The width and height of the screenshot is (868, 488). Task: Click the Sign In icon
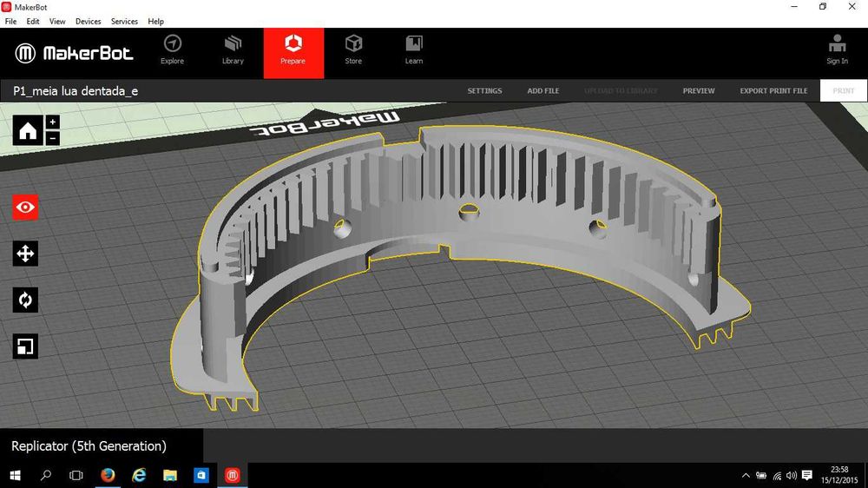point(837,49)
